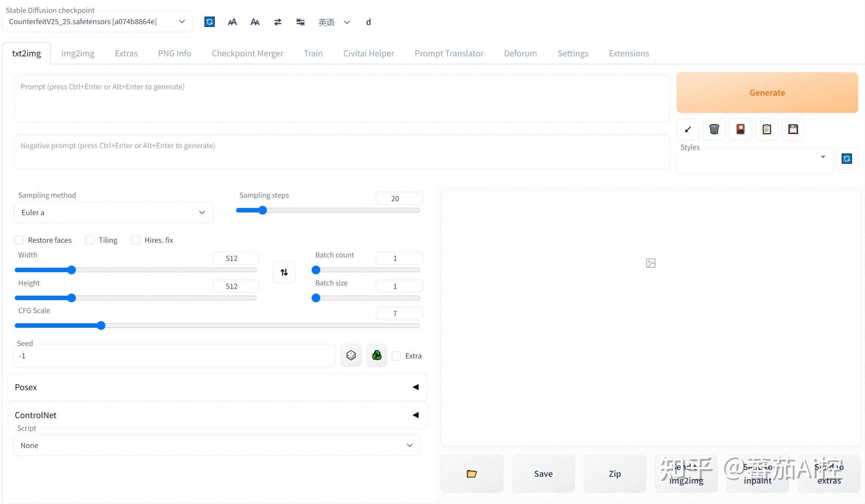Switch to the img2img tab
Viewport: 865px width, 504px height.
tap(78, 53)
